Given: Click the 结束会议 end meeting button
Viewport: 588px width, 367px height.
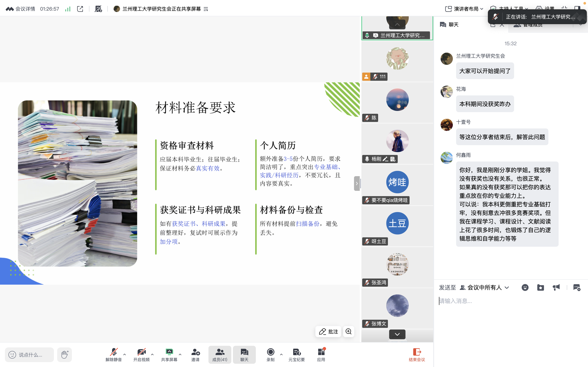Looking at the screenshot, I should pyautogui.click(x=417, y=354).
